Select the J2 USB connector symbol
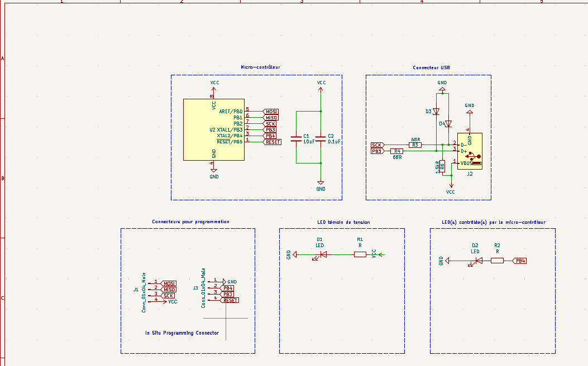 [x=470, y=151]
